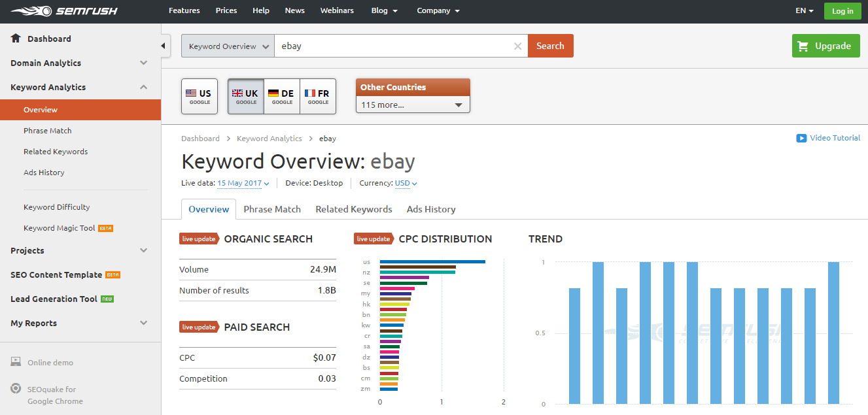Select the DE Google database
868x415 pixels.
pos(282,97)
